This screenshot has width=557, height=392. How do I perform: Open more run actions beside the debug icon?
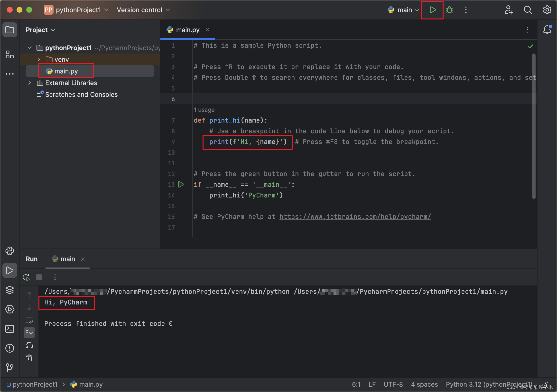466,10
